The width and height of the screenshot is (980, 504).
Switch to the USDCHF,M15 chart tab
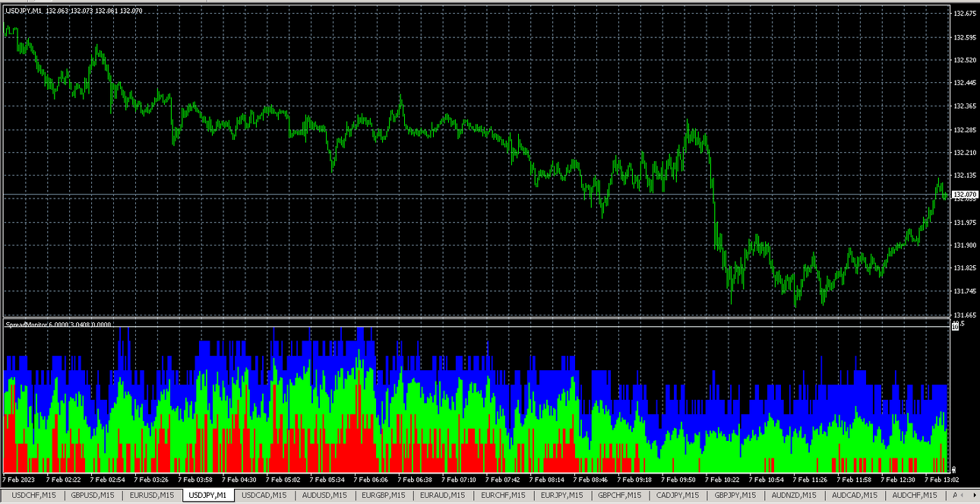point(34,496)
